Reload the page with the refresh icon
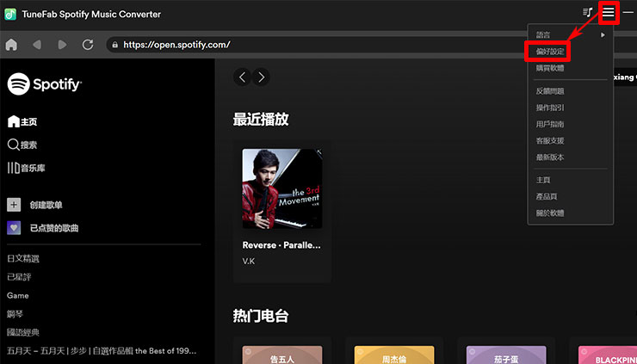The image size is (637, 364). pos(88,45)
